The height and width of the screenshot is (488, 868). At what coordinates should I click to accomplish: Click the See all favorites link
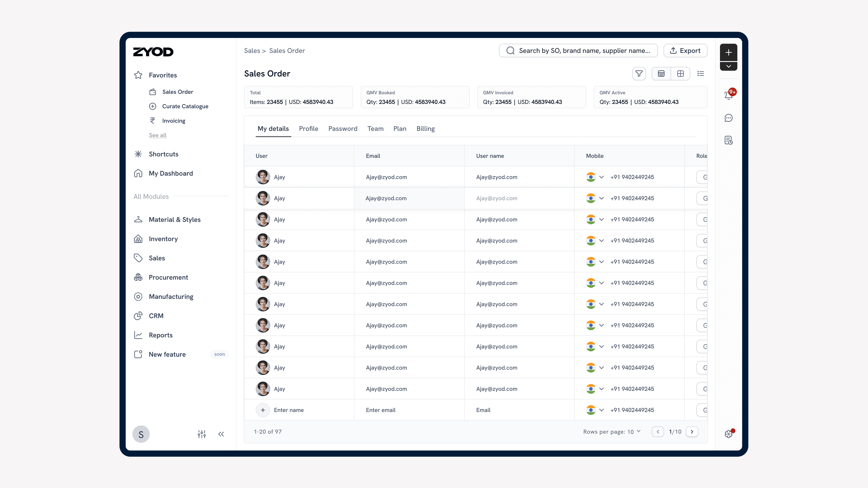point(157,135)
